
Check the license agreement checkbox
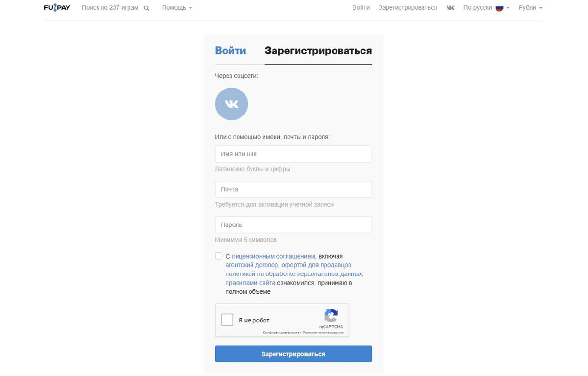pos(219,256)
